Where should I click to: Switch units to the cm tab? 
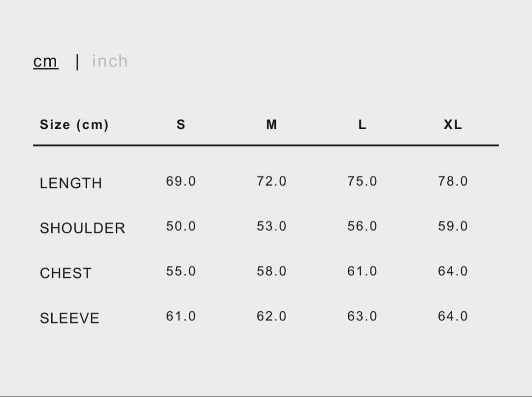(45, 62)
